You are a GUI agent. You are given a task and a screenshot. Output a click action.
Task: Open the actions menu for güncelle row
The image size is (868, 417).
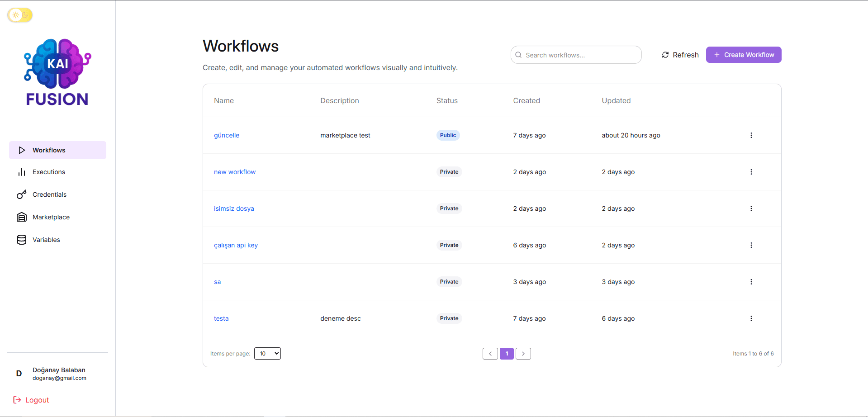tap(751, 135)
